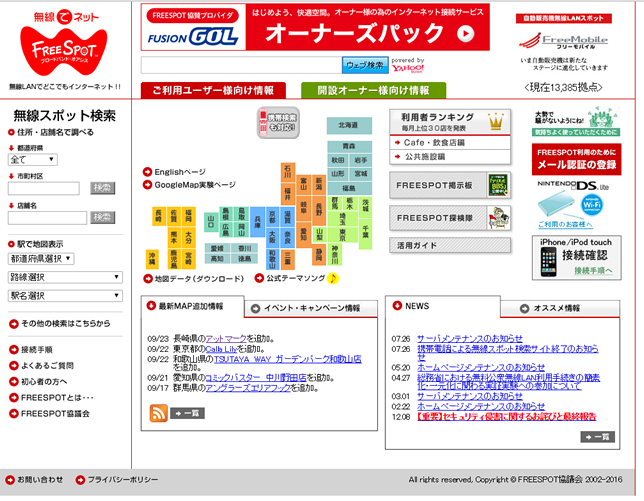This screenshot has width=644, height=501.
Task: Open the usage guide banner
Action: point(450,246)
